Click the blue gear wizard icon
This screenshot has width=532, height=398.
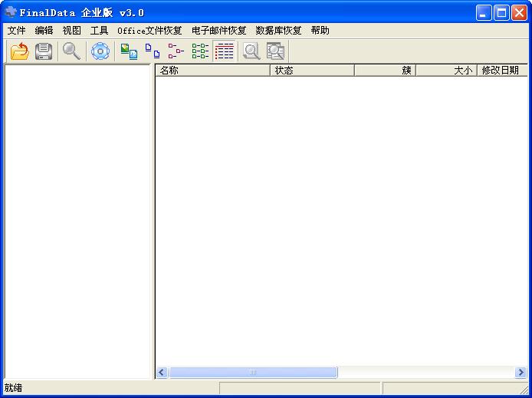[100, 51]
